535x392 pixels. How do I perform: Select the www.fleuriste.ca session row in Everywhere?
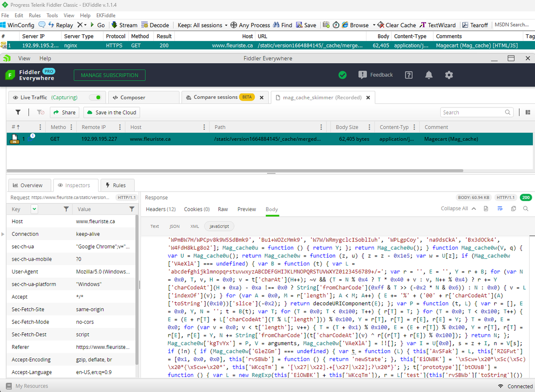coord(270,139)
